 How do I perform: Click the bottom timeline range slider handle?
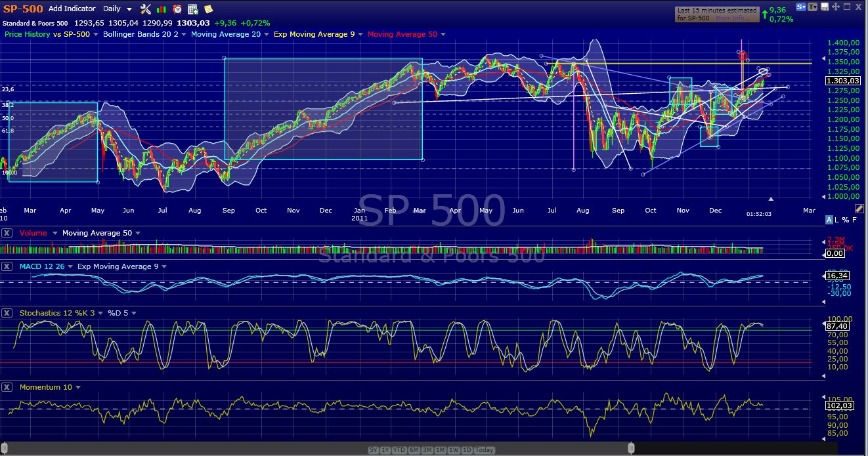tap(631, 448)
